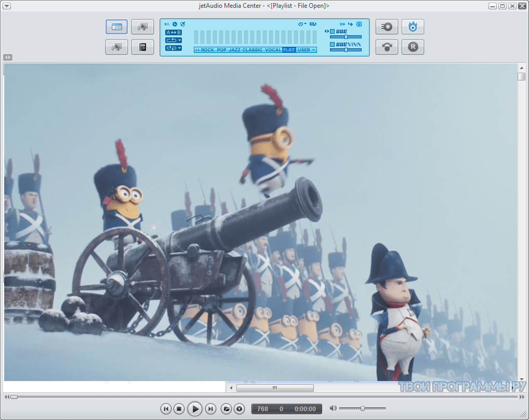The width and height of the screenshot is (529, 420).
Task: Open the repeat mode dropdown
Action: pyautogui.click(x=174, y=40)
